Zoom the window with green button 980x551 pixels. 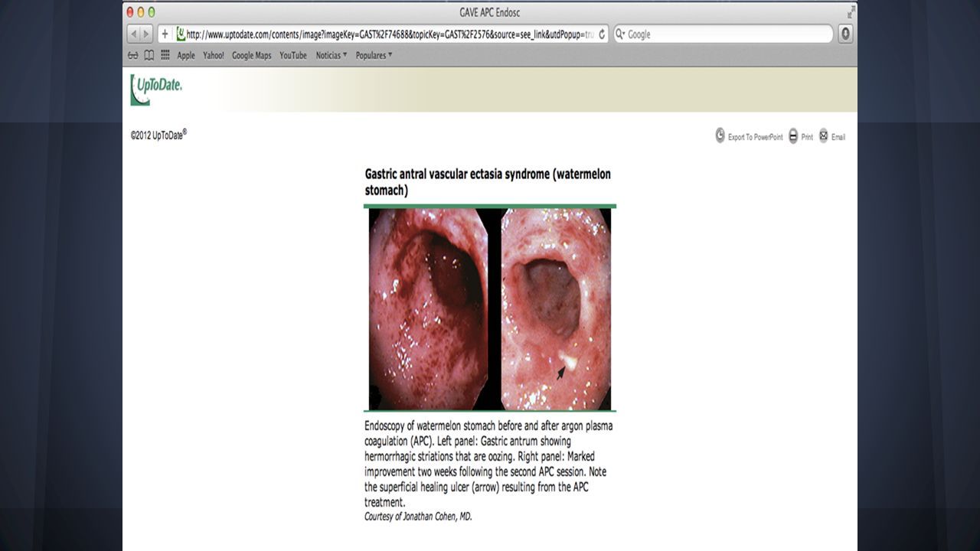point(152,12)
